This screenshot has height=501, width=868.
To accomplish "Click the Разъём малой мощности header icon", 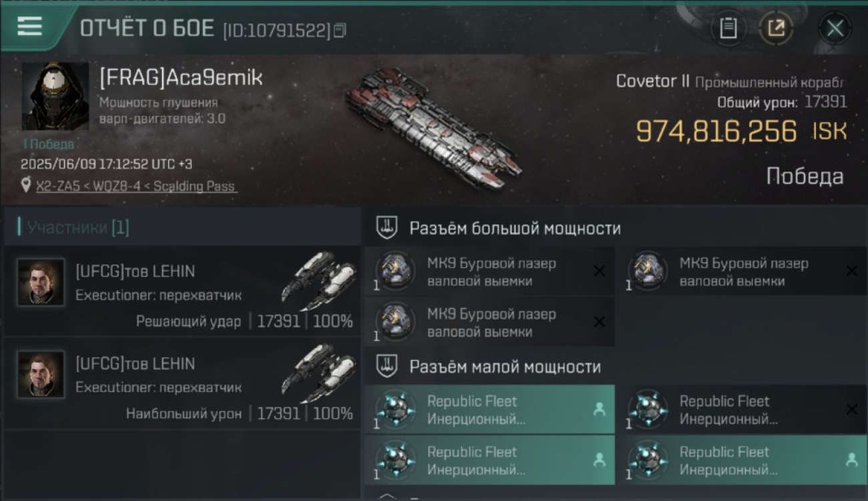I will pyautogui.click(x=387, y=366).
